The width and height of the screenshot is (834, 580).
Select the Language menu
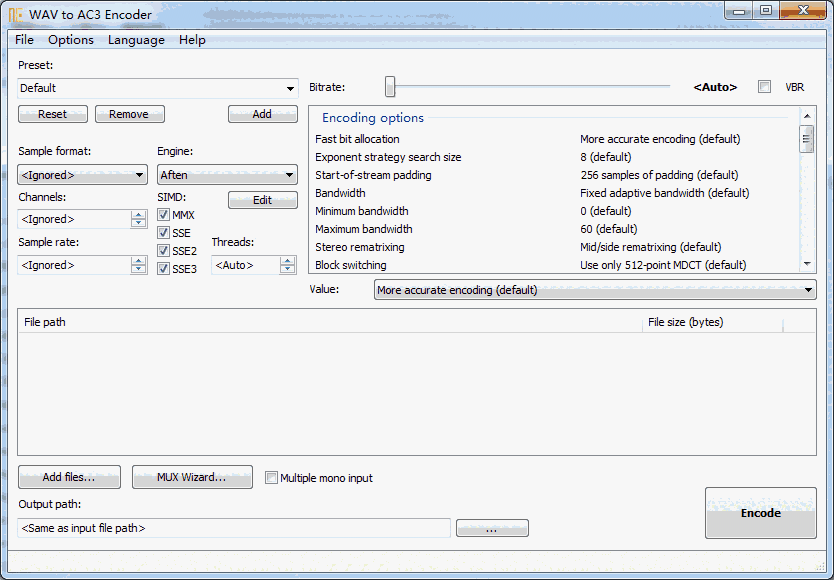(136, 40)
